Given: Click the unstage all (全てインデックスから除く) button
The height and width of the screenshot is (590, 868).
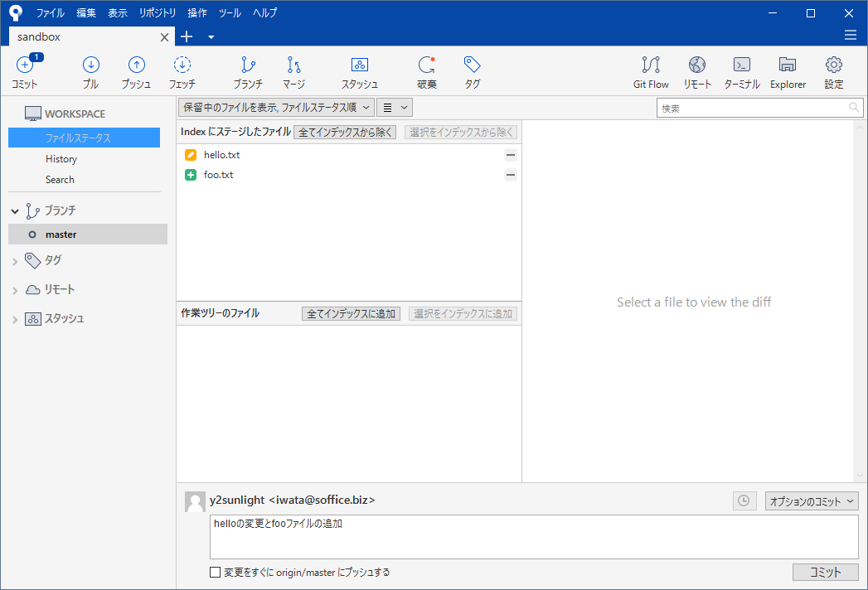Looking at the screenshot, I should (x=345, y=132).
